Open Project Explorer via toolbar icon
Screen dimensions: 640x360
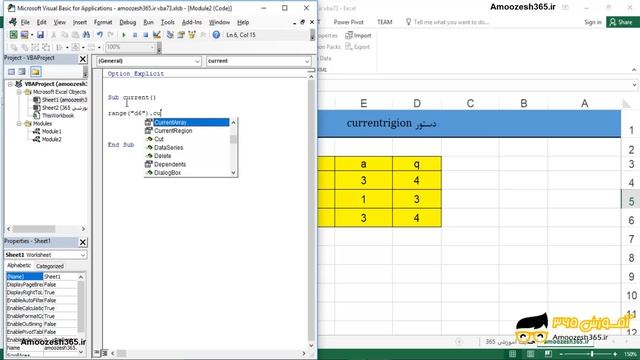[170, 35]
